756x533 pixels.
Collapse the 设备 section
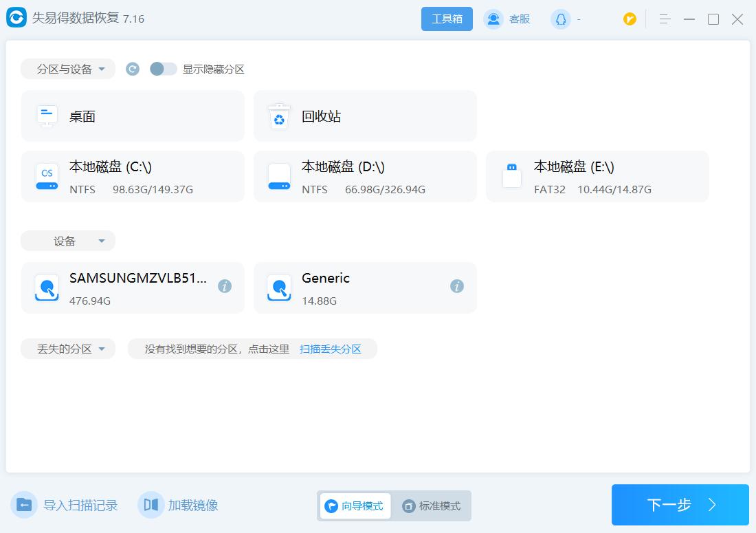[x=68, y=241]
